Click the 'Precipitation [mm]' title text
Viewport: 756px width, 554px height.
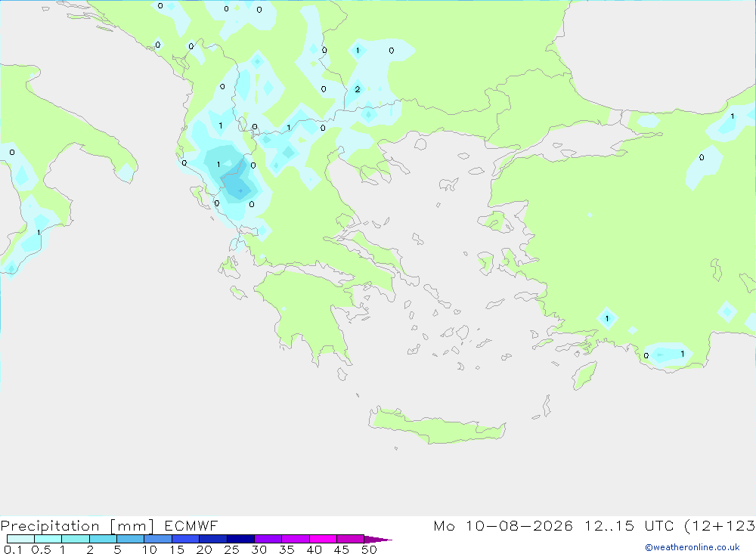point(77,526)
